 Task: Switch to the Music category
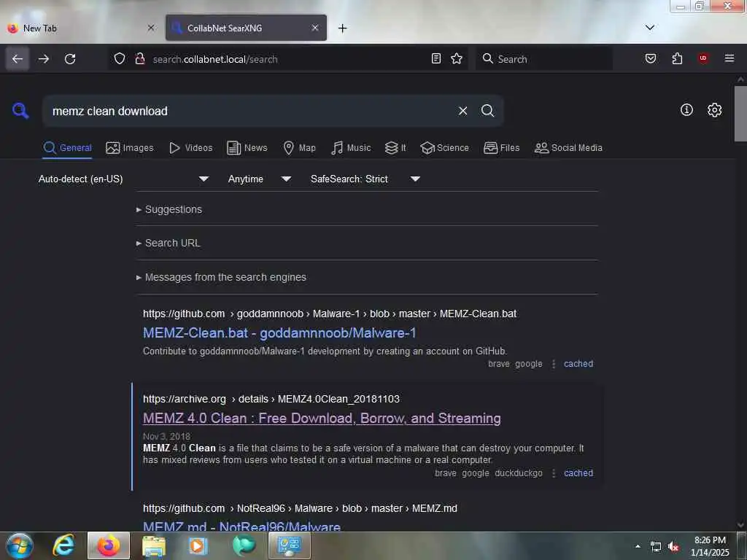(351, 148)
